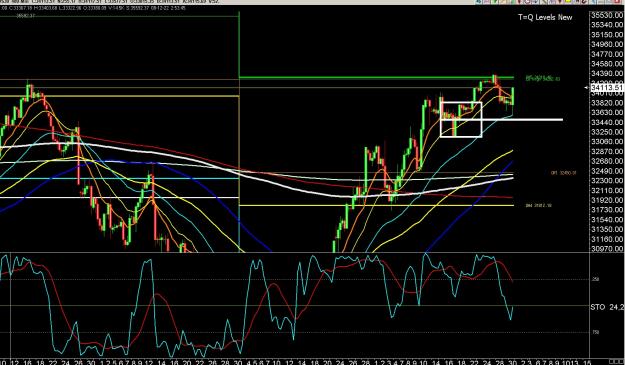Click the 32110.00 price axis label

point(607,190)
